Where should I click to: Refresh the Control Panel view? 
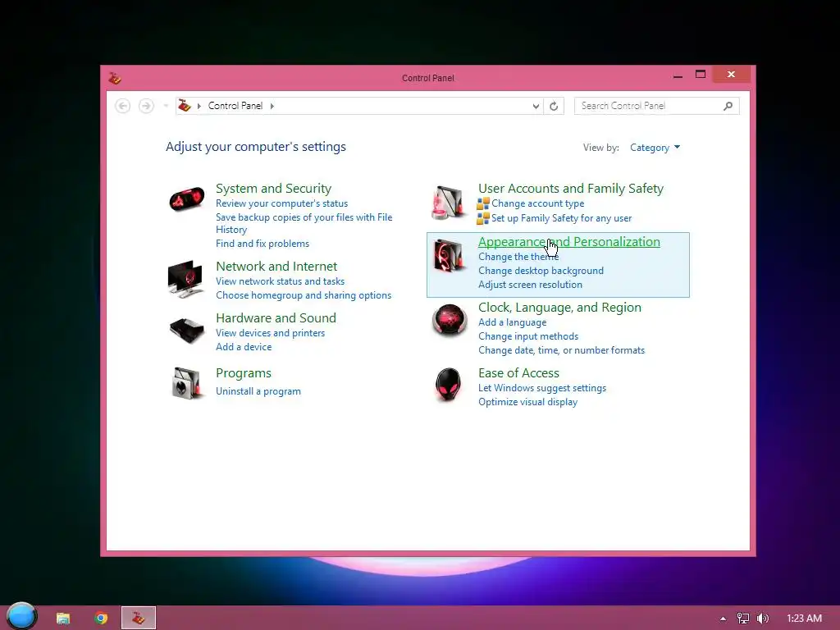[x=554, y=106]
